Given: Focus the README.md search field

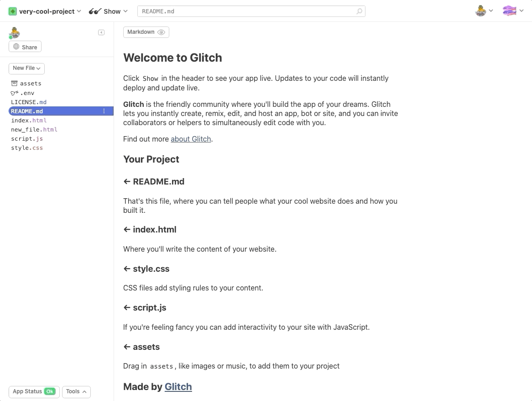Looking at the screenshot, I should (x=246, y=11).
